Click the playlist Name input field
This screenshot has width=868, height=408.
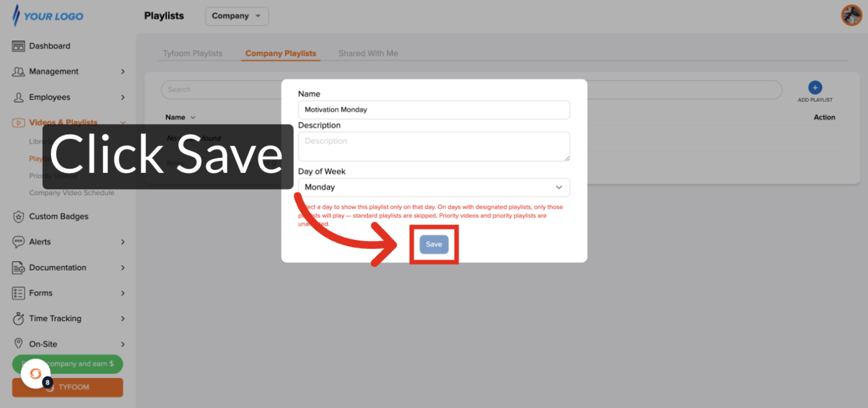433,110
